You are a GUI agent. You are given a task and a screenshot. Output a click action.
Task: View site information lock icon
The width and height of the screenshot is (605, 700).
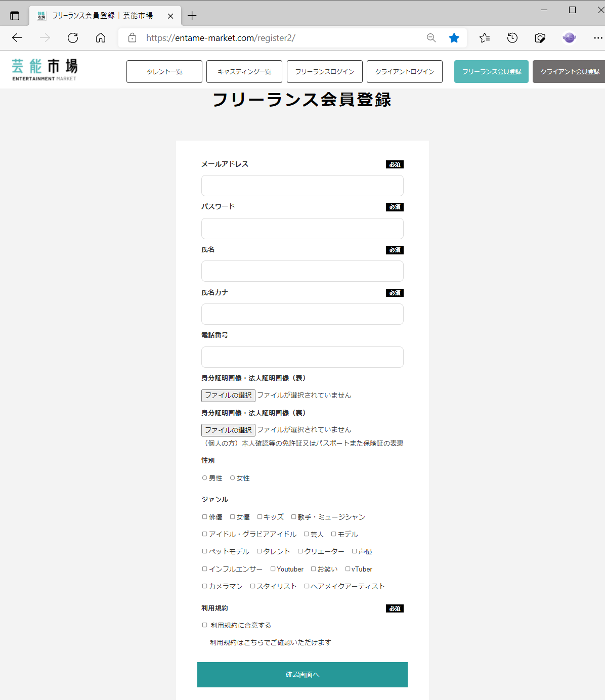pyautogui.click(x=132, y=38)
